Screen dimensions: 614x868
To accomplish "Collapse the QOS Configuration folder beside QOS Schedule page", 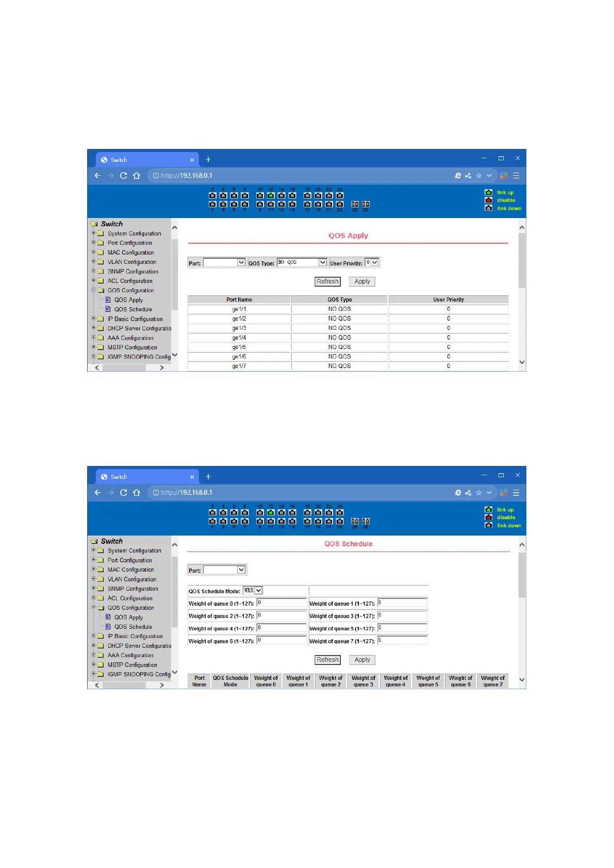I will [94, 608].
